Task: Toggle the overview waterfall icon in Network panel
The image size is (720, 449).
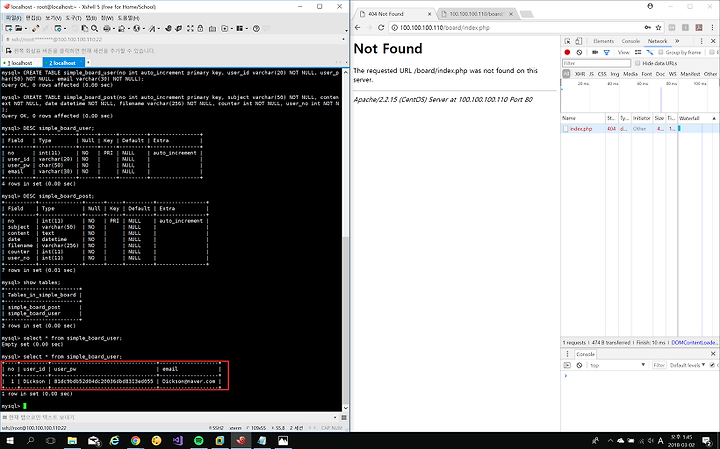Action: point(650,52)
